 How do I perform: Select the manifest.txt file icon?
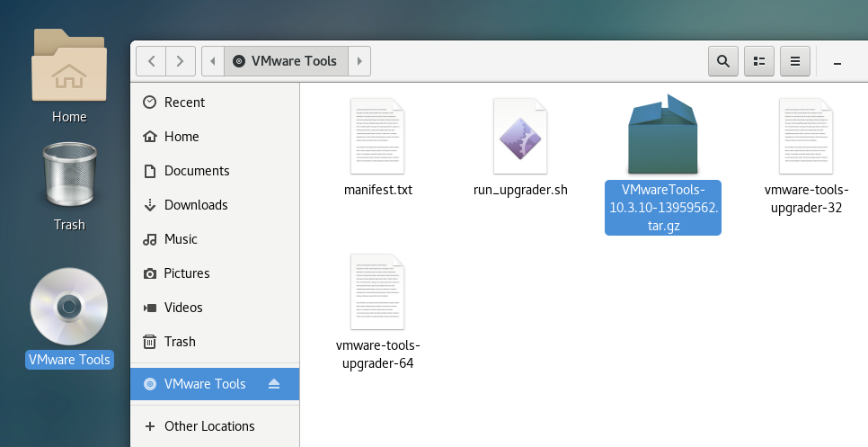pos(377,137)
